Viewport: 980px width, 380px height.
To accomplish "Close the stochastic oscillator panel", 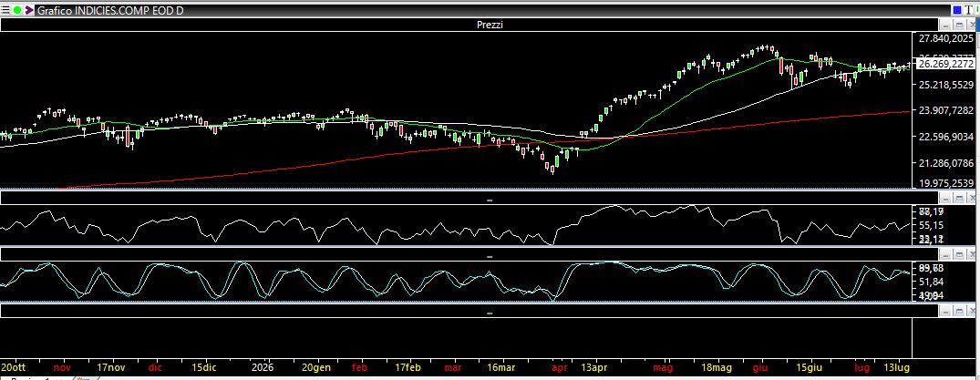I will point(973,254).
